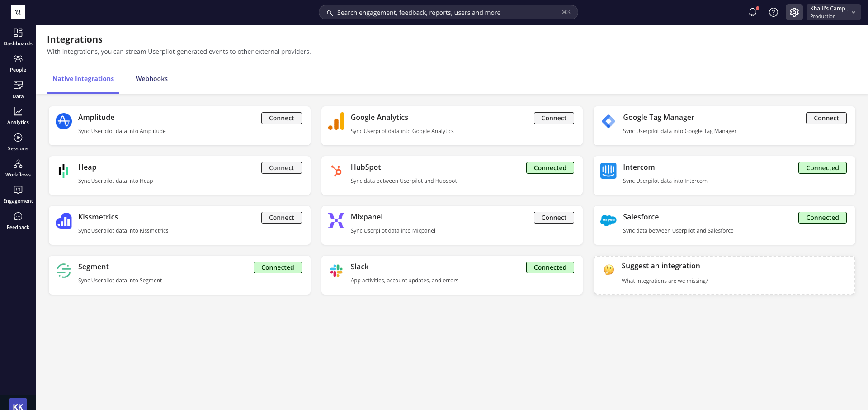Image resolution: width=868 pixels, height=410 pixels.
Task: Open the help question mark icon
Action: tap(774, 12)
